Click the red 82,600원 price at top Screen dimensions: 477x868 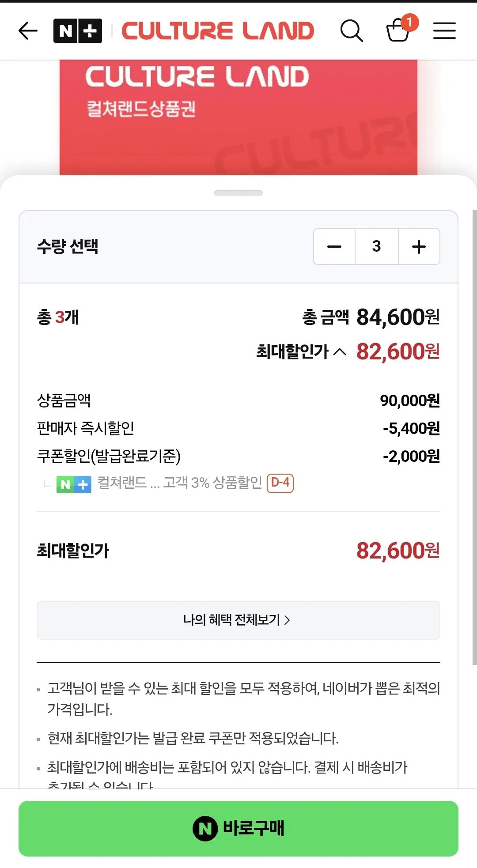[x=398, y=352]
